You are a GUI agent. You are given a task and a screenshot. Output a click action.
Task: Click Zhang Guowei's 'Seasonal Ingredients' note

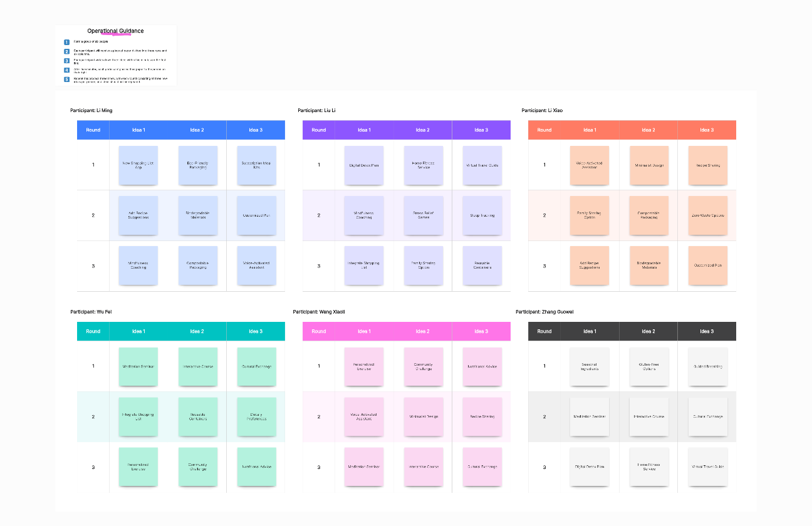point(590,366)
